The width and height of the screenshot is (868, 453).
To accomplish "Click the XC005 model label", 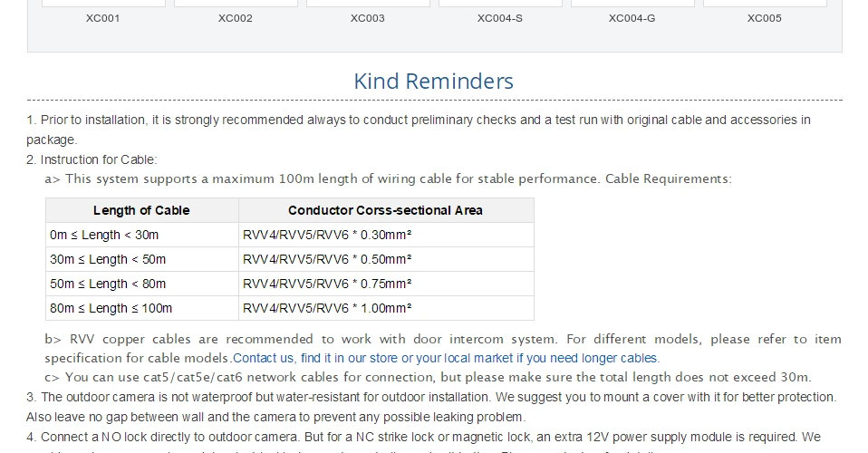I will pos(765,18).
